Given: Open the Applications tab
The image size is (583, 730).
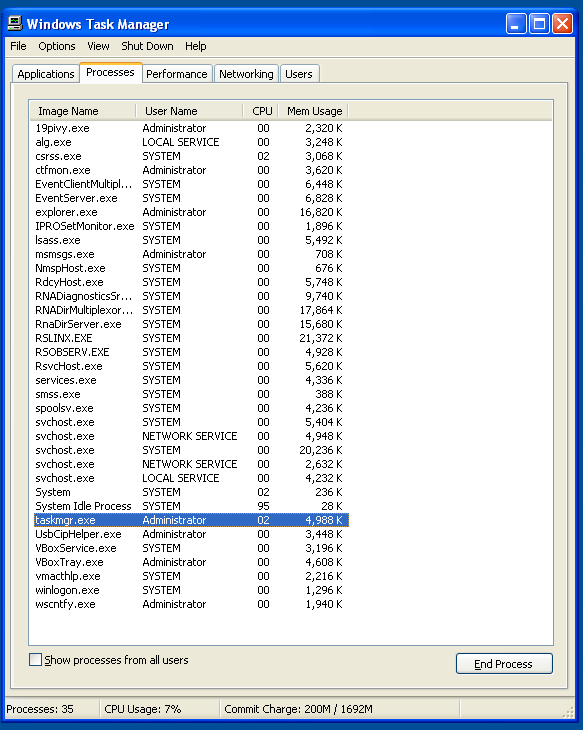Looking at the screenshot, I should pyautogui.click(x=46, y=74).
